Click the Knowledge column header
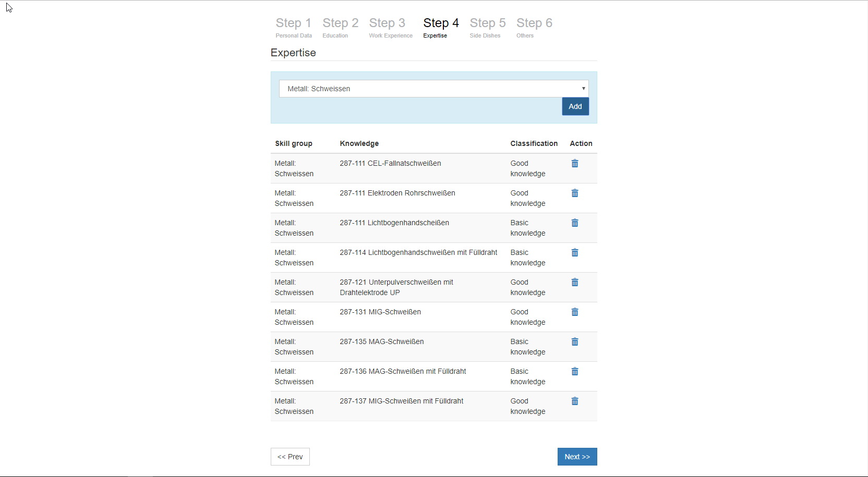The image size is (868, 477). (359, 143)
